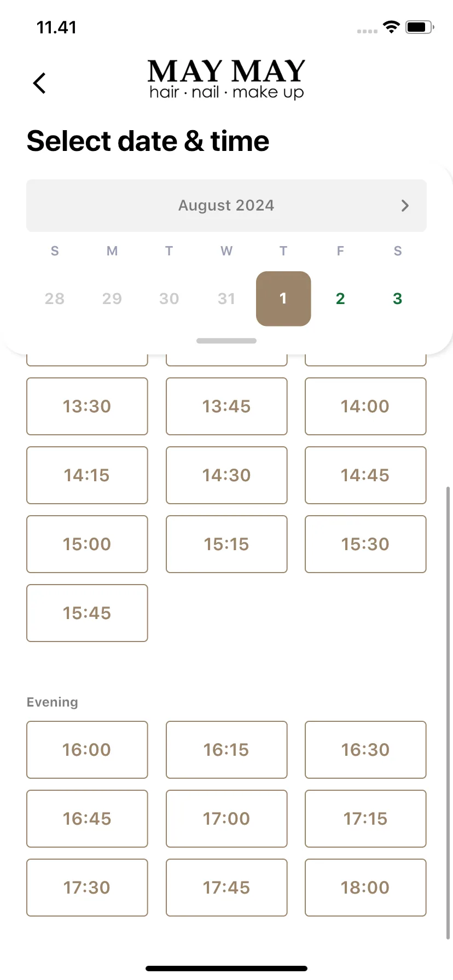This screenshot has height=980, width=453.
Task: Select Friday the 2nd date
Action: point(340,299)
